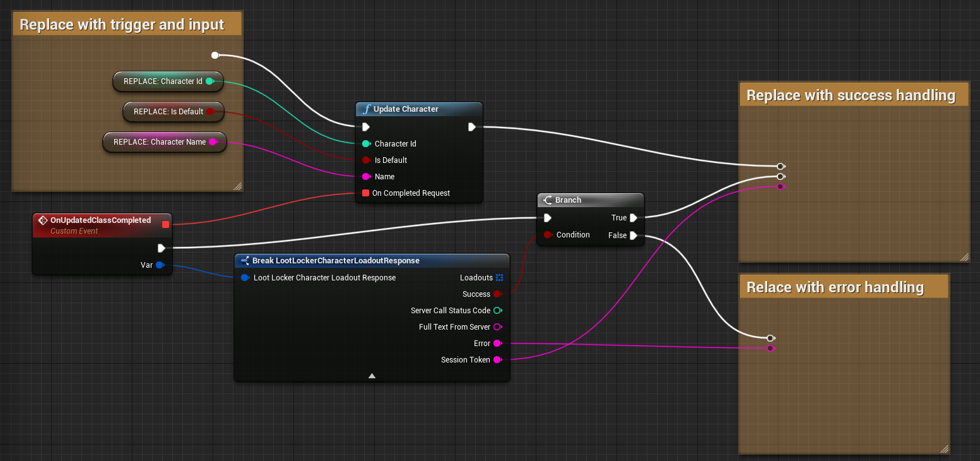This screenshot has width=980, height=461.
Task: Click the Condition input pin on Branch
Action: pos(548,235)
